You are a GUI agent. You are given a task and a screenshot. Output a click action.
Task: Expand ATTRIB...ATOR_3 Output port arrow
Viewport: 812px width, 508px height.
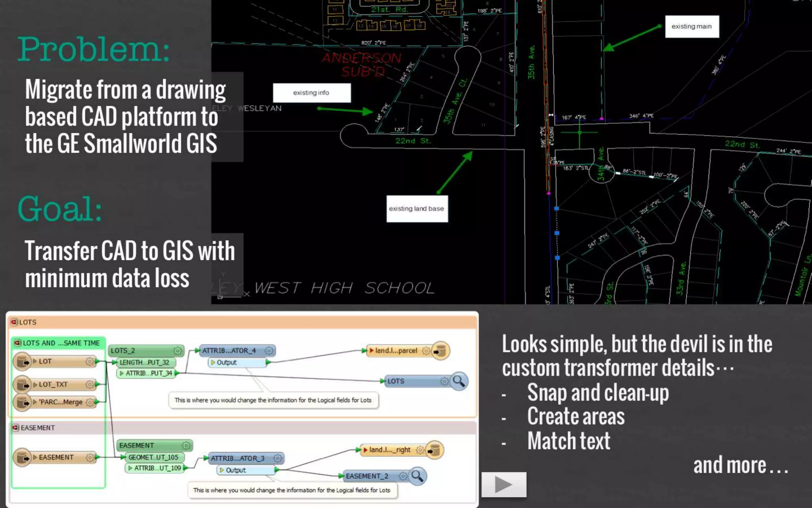[222, 470]
